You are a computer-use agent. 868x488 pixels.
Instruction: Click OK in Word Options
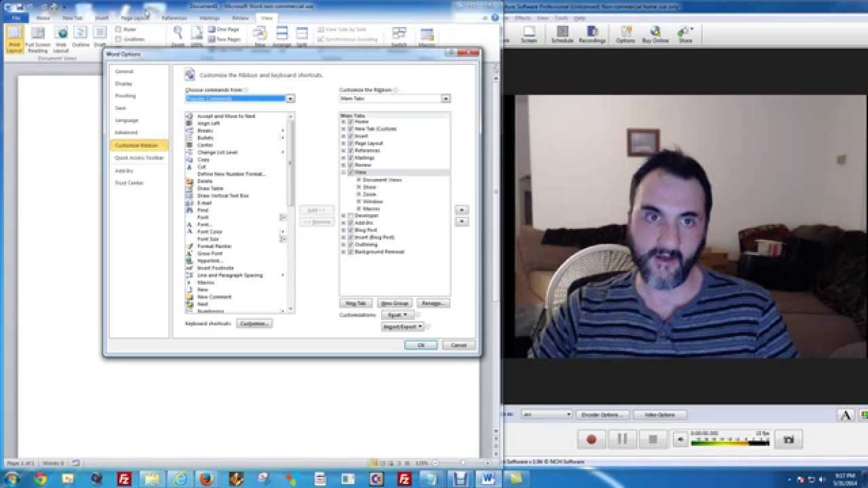click(x=420, y=345)
